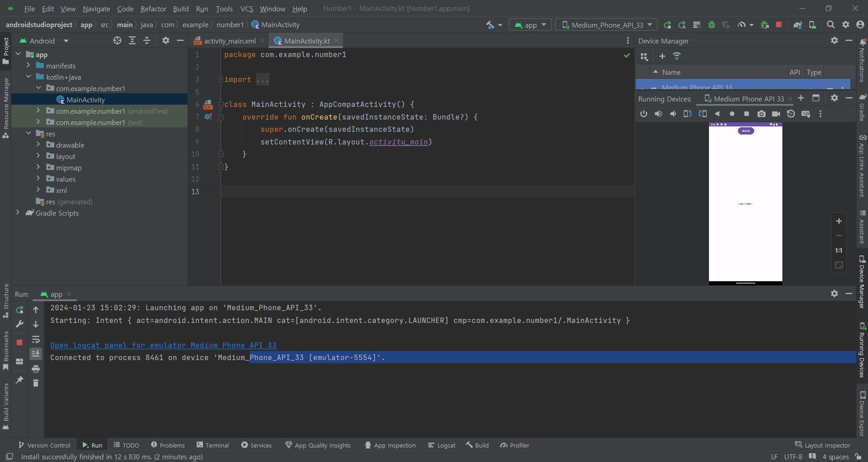The width and height of the screenshot is (868, 462).
Task: Open the App Quality Insights button
Action: coord(318,445)
